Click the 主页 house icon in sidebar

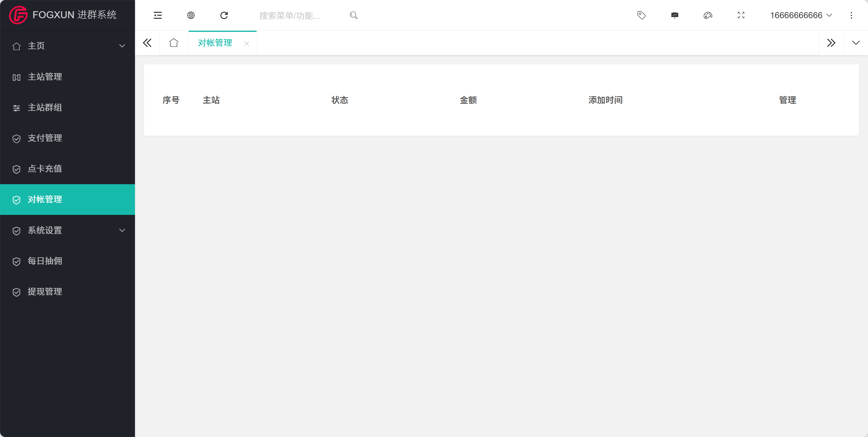click(x=16, y=46)
